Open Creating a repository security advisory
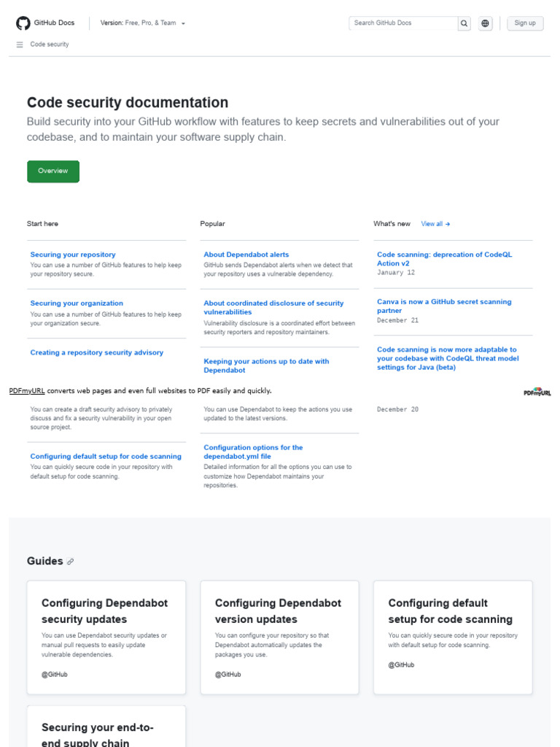The height and width of the screenshot is (747, 560). point(97,352)
